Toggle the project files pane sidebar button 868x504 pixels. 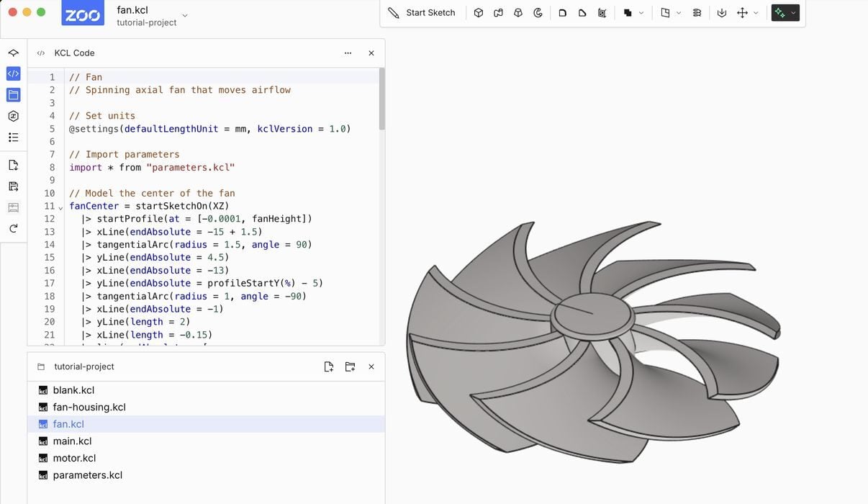pos(13,95)
